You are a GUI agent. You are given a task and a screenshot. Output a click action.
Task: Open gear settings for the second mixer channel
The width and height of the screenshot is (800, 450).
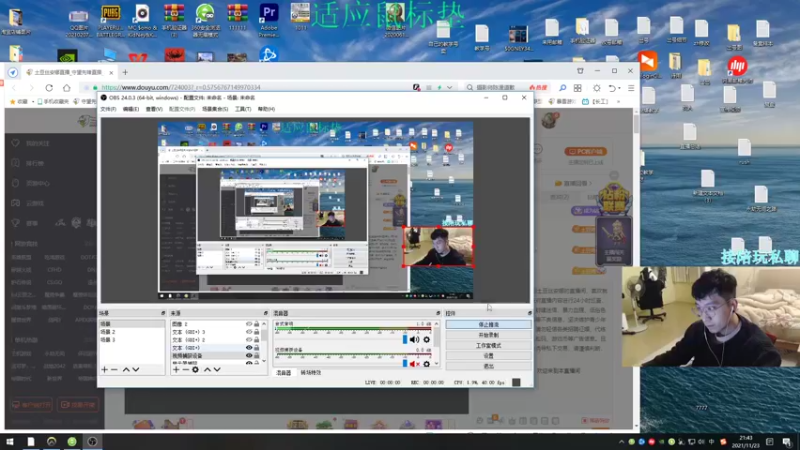coord(427,364)
